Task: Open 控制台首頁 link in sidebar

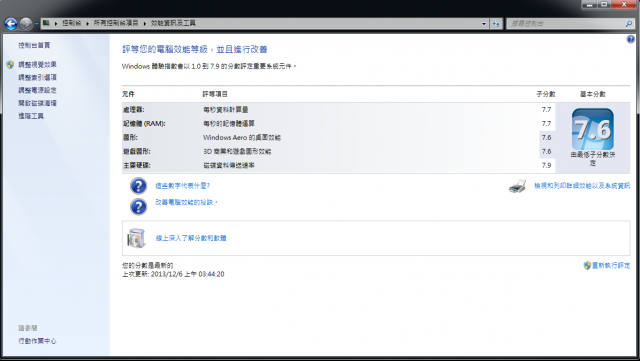Action: click(x=34, y=45)
